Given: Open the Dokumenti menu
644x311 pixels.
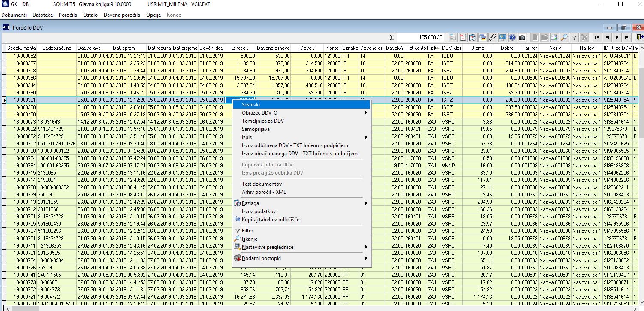Looking at the screenshot, I should [14, 15].
